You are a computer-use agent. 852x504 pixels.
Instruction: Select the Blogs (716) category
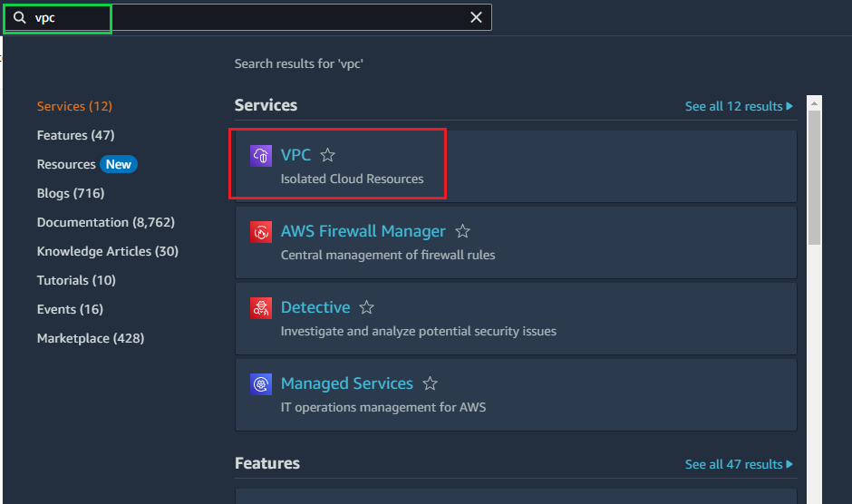click(71, 193)
